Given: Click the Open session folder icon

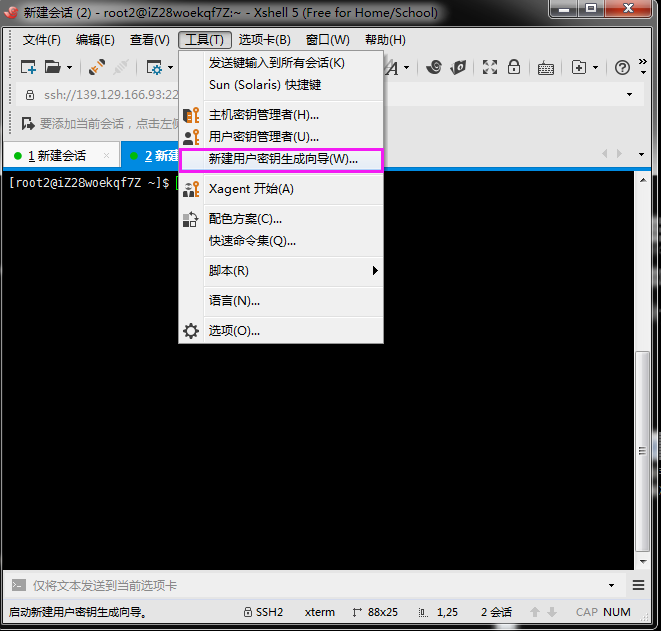Looking at the screenshot, I should [53, 67].
